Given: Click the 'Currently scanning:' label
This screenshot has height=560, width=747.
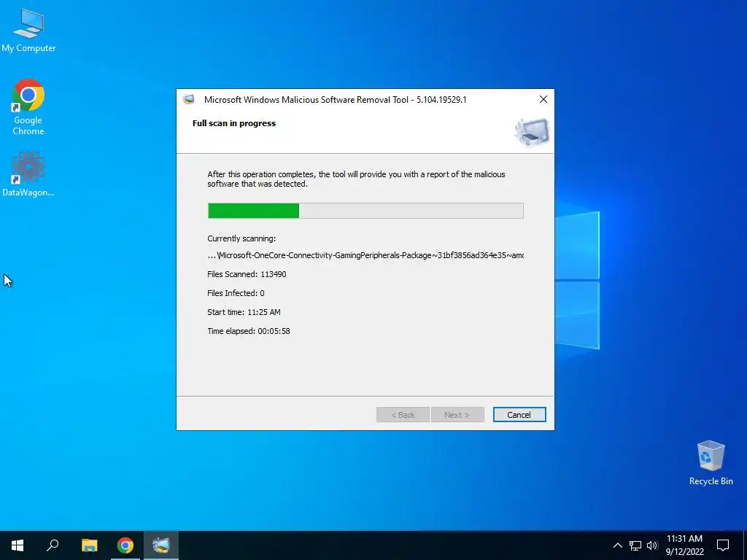Looking at the screenshot, I should pyautogui.click(x=241, y=238).
